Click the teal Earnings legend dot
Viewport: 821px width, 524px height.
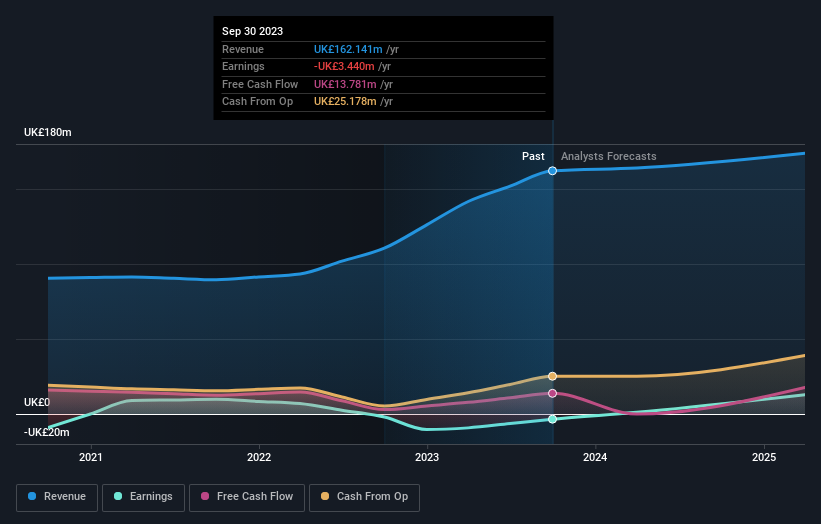click(x=118, y=496)
